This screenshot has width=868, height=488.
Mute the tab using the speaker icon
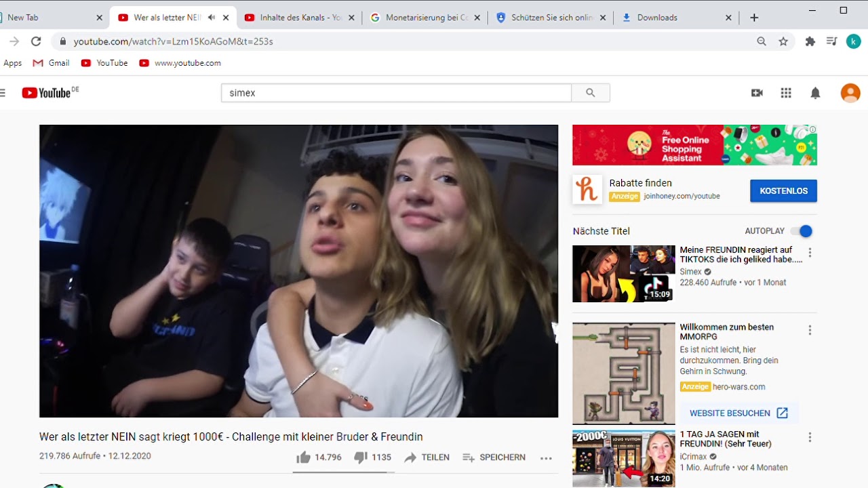pos(212,18)
